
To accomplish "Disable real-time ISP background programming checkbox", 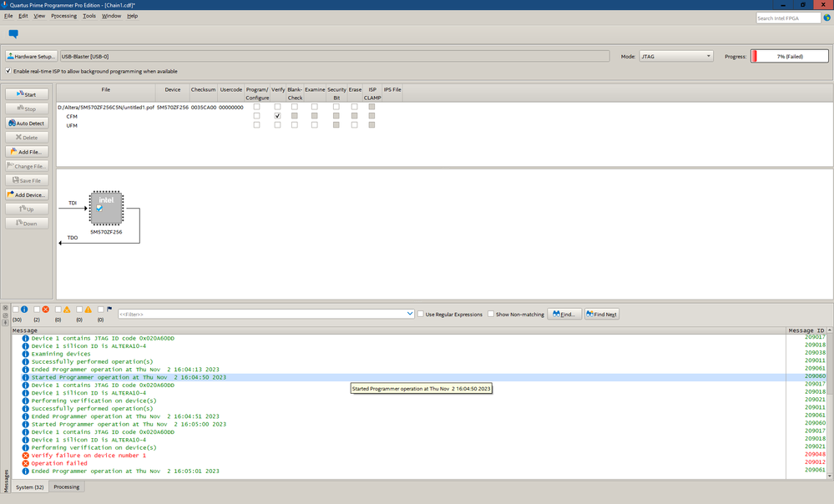I will [8, 71].
